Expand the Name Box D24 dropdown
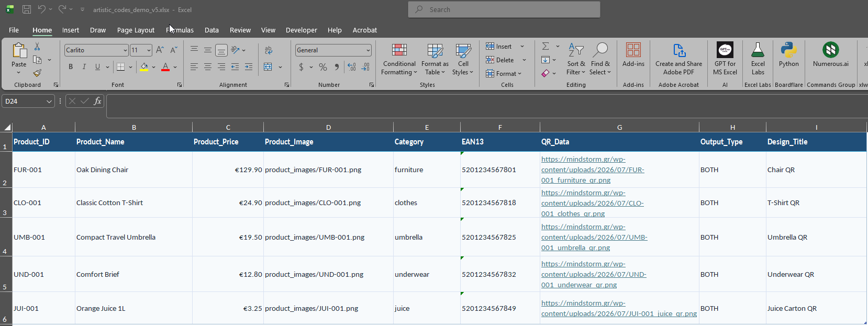 (49, 102)
